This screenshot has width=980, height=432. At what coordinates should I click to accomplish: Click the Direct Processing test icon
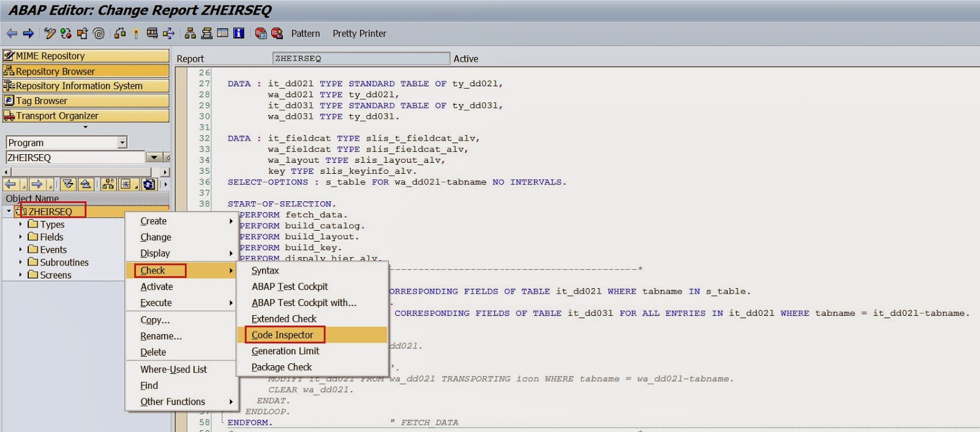point(152,34)
